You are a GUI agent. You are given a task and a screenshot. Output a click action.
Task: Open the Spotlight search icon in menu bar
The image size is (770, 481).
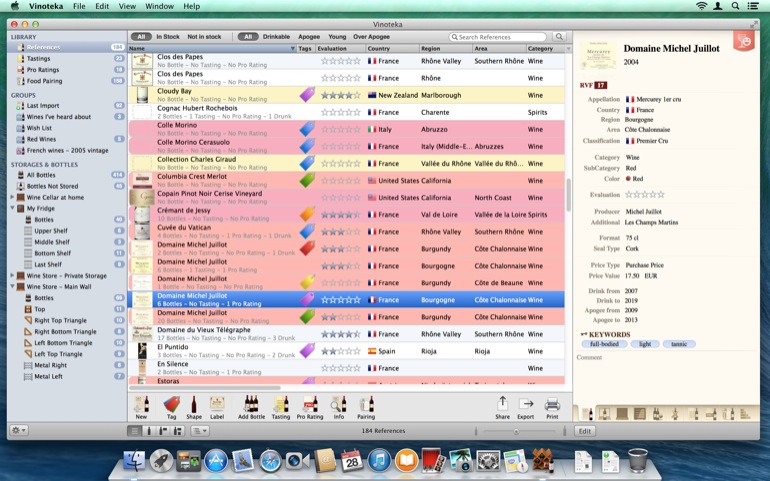pyautogui.click(x=735, y=6)
